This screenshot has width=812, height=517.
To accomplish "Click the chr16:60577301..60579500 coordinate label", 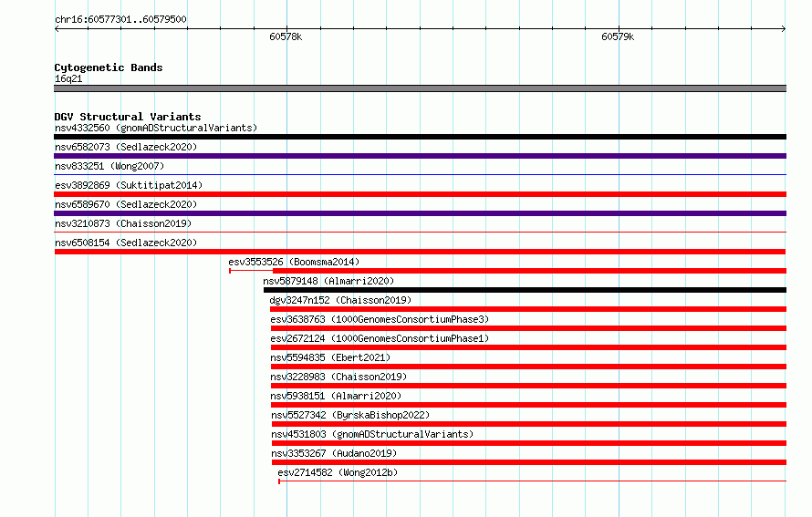I will (x=120, y=20).
